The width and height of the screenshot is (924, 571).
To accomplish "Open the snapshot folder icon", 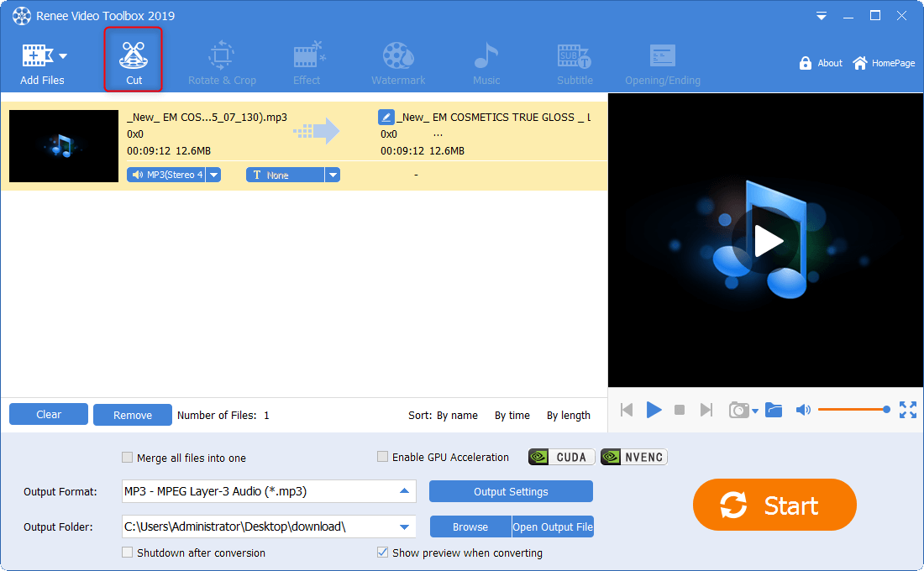I will tap(774, 410).
